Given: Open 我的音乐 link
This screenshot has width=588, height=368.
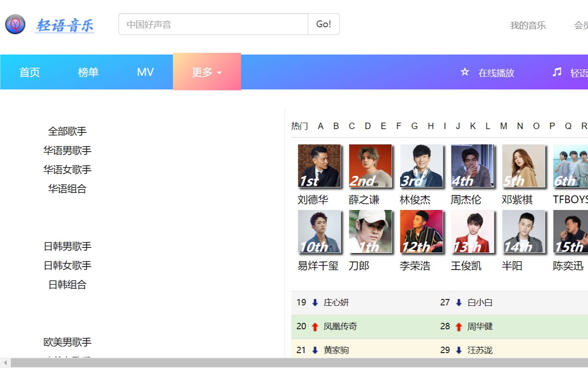Looking at the screenshot, I should pos(528,26).
